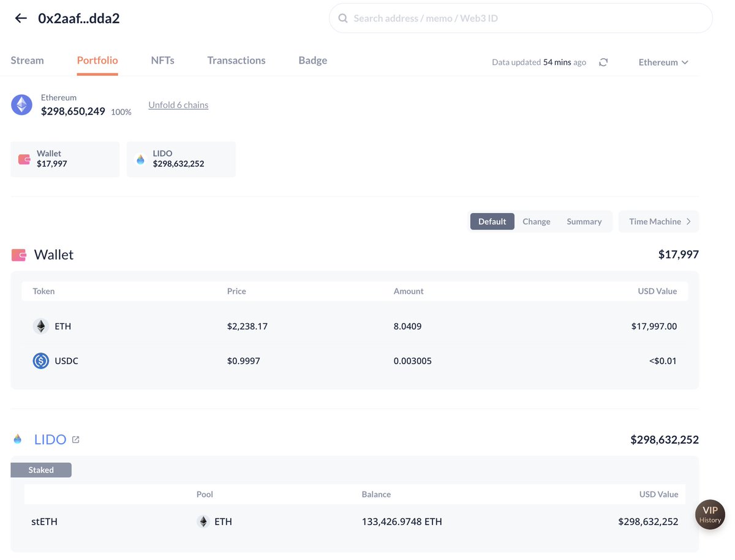This screenshot has height=560, width=735.
Task: Click the Amount column header
Action: tap(409, 291)
